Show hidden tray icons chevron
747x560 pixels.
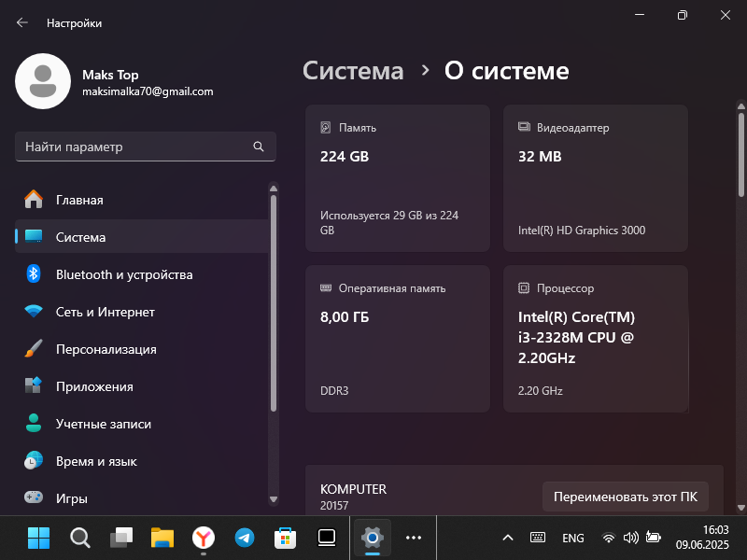[x=508, y=539]
